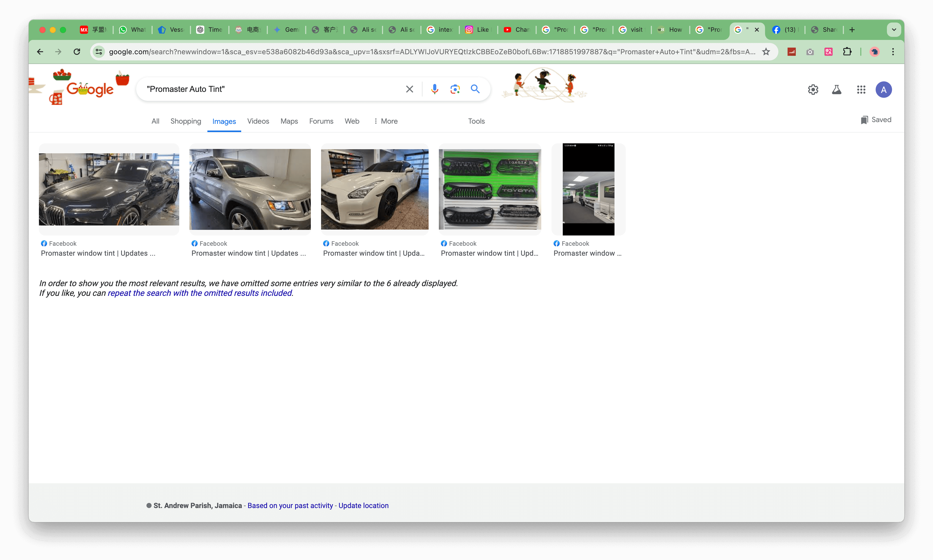Screen dimensions: 933x560
Task: Click 'repeat the search with omitted results' link
Action: (200, 293)
